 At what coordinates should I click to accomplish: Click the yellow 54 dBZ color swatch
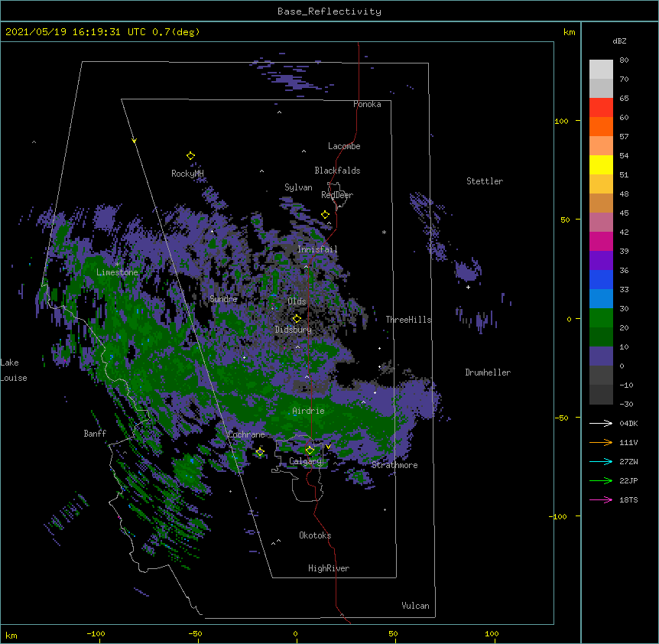601,164
